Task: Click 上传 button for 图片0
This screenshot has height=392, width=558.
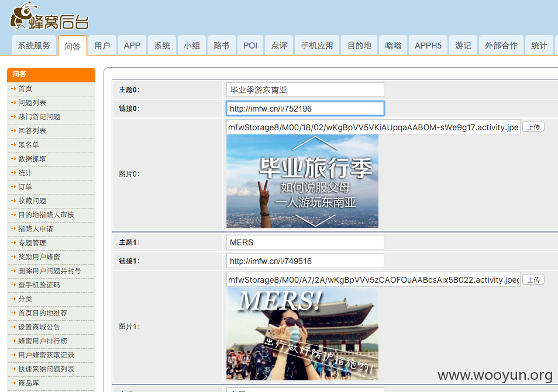Action: [533, 127]
